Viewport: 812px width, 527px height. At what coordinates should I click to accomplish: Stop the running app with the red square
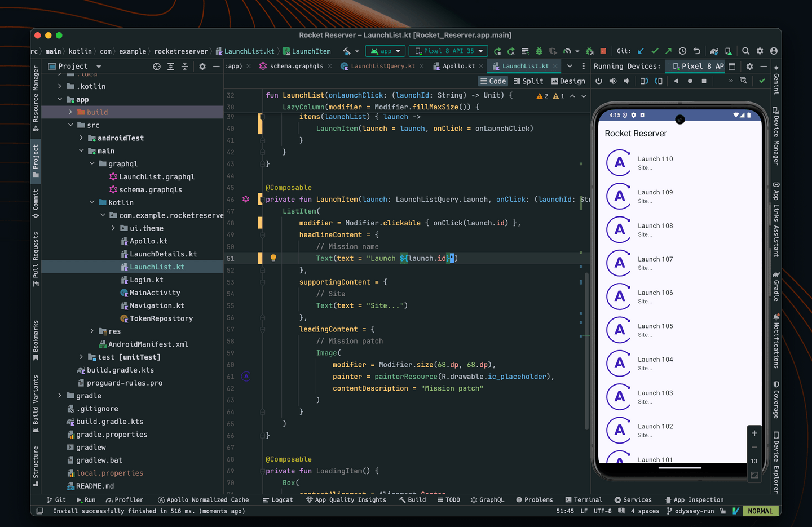point(602,51)
